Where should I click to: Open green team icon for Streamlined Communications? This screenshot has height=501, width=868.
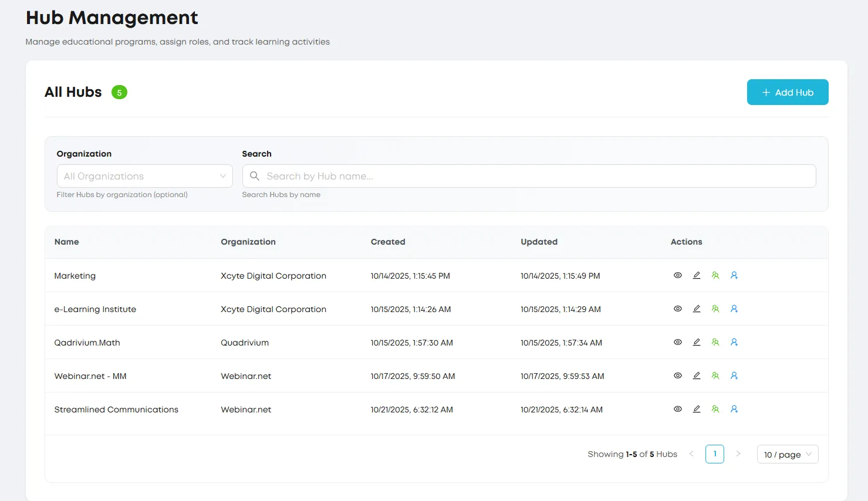coord(715,409)
